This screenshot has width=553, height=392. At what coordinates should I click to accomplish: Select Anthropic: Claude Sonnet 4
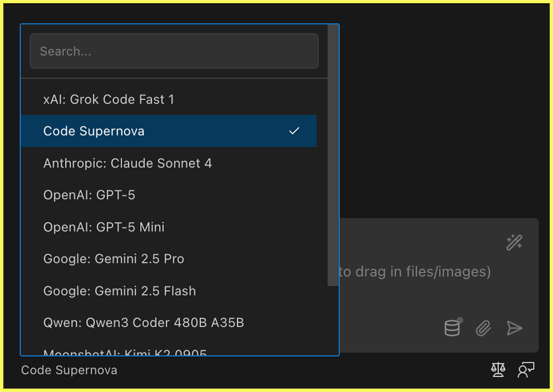[x=127, y=163]
